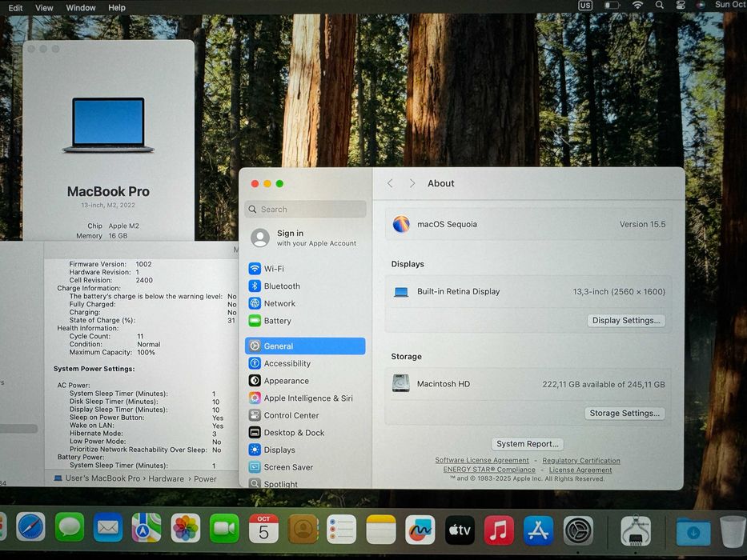Open App Store from the Dock
The width and height of the screenshot is (747, 560).
538,530
